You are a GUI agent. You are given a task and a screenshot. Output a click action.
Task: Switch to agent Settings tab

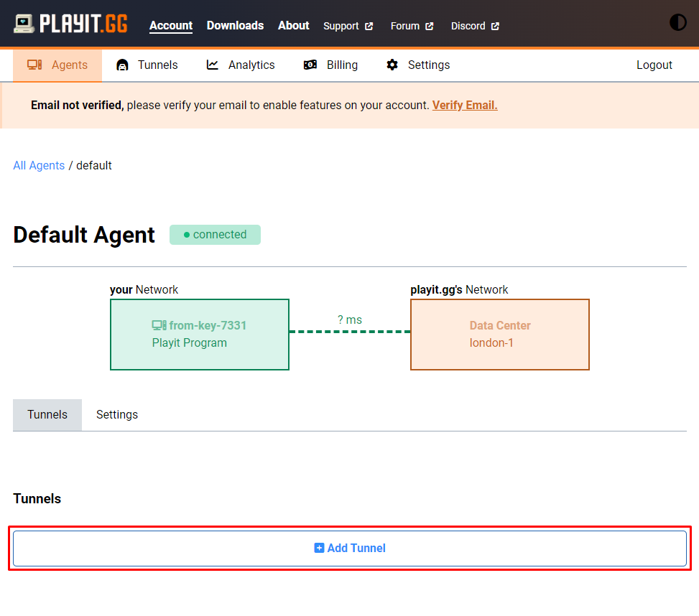[117, 414]
